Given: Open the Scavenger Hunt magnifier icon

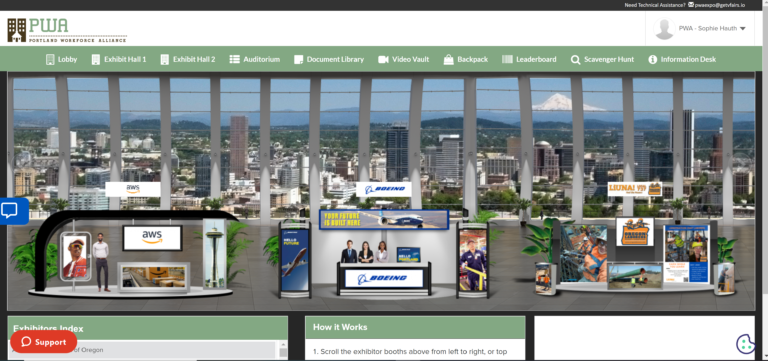Looking at the screenshot, I should pos(575,60).
